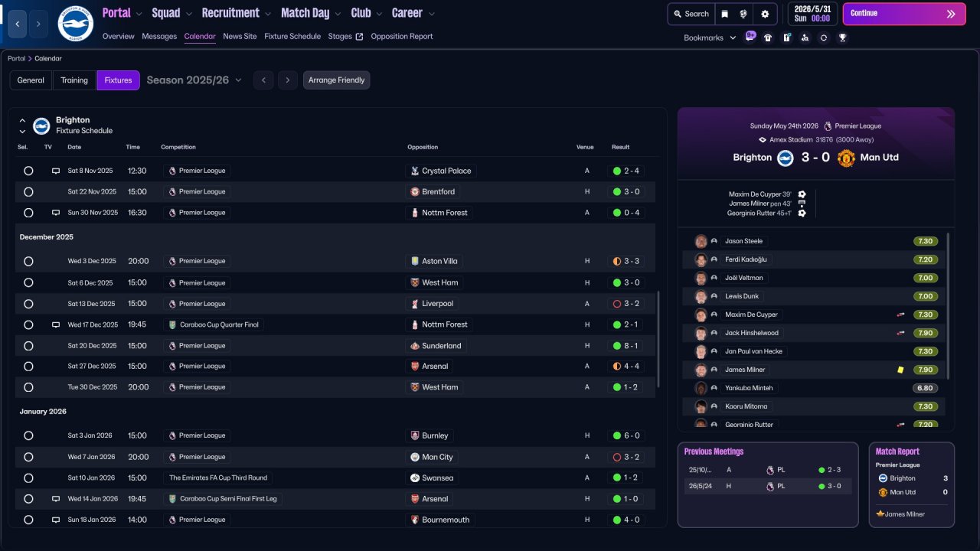Click the Match Report panel title
The width and height of the screenshot is (980, 551).
897,452
